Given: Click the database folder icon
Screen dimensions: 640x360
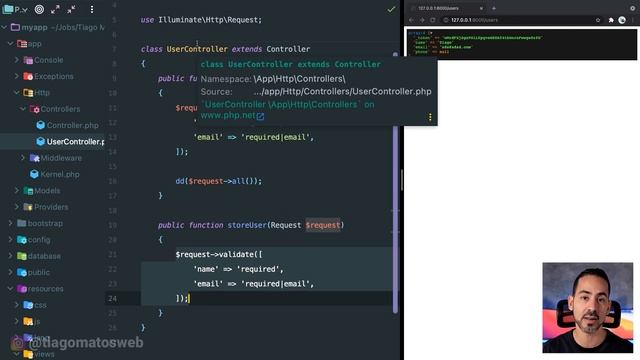Looking at the screenshot, I should pos(22,256).
